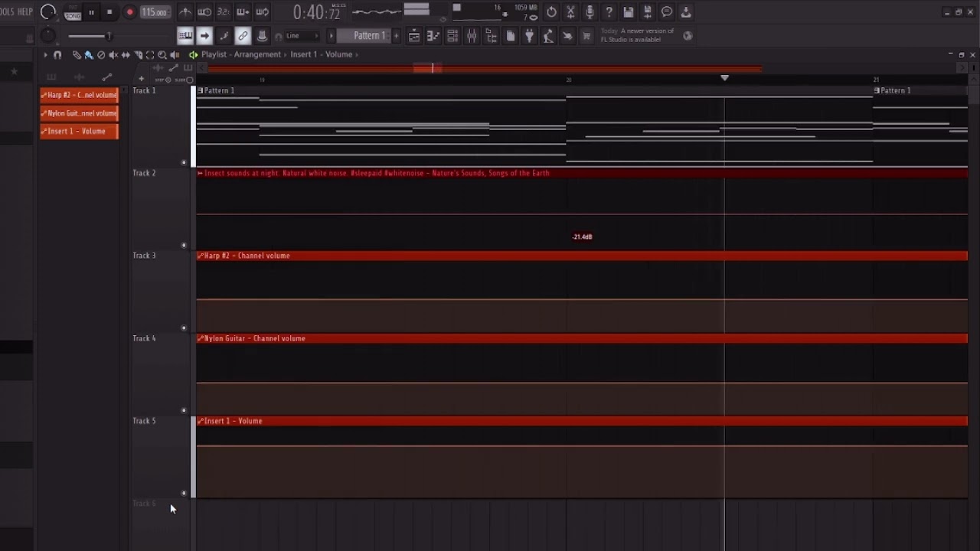Click the playhead marker on the timeline
The height and width of the screenshot is (551, 980).
click(724, 78)
